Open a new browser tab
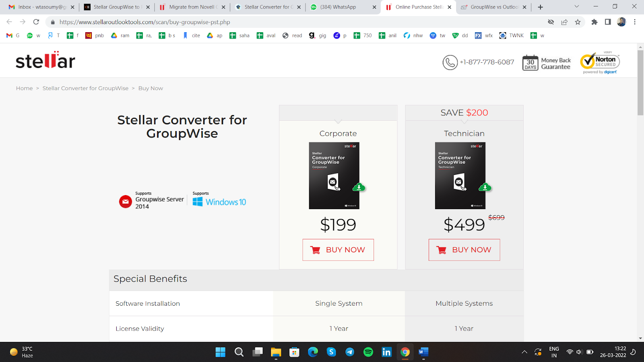 pos(540,7)
